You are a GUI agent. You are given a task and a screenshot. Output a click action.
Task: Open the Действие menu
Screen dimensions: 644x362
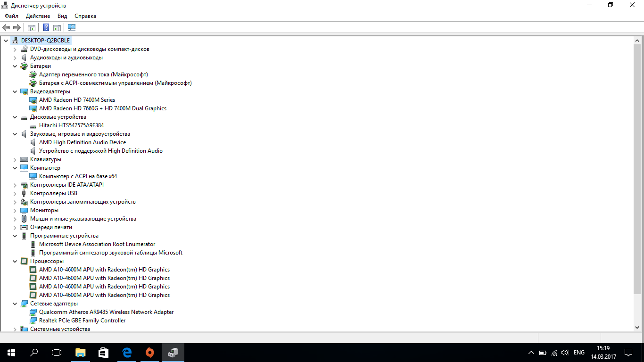pyautogui.click(x=38, y=16)
